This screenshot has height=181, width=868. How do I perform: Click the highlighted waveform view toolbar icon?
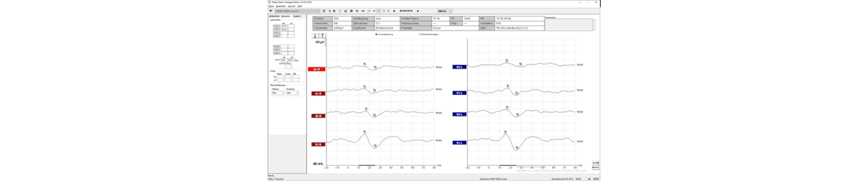pos(378,11)
